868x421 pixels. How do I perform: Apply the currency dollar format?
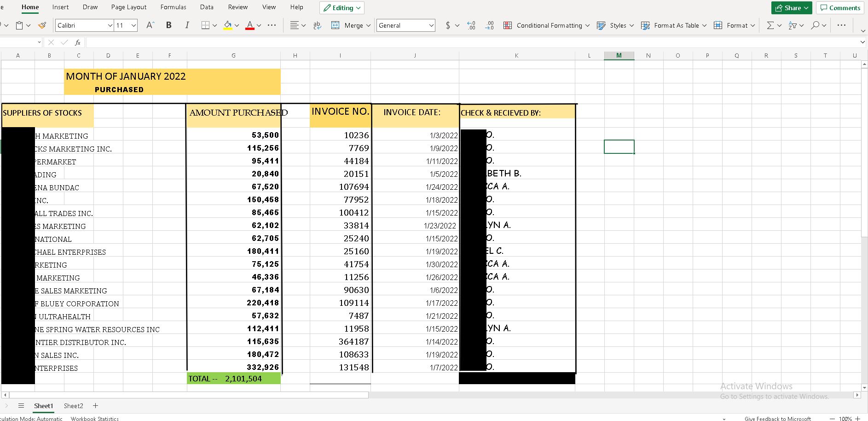(x=448, y=25)
